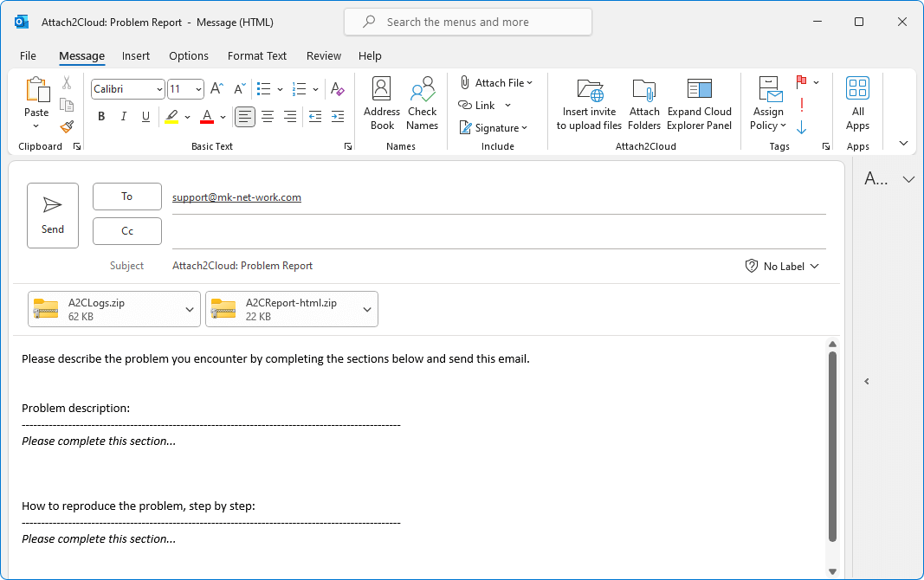Apply bullet list formatting
924x580 pixels.
tap(264, 89)
